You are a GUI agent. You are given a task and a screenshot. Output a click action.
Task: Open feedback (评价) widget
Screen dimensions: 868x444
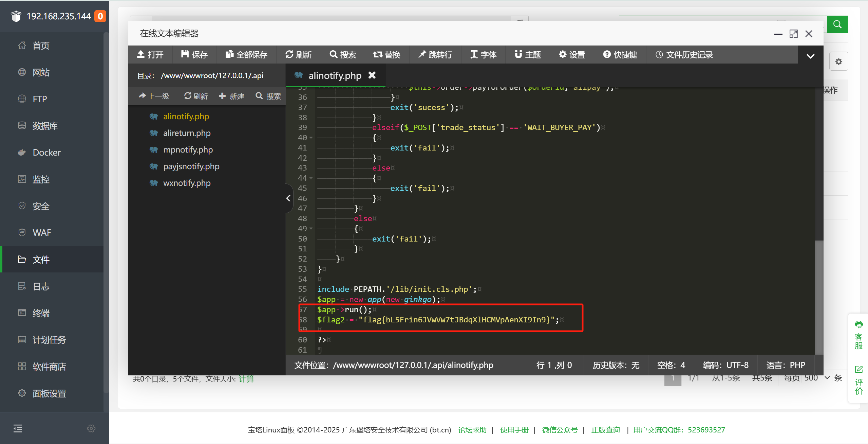tap(858, 380)
